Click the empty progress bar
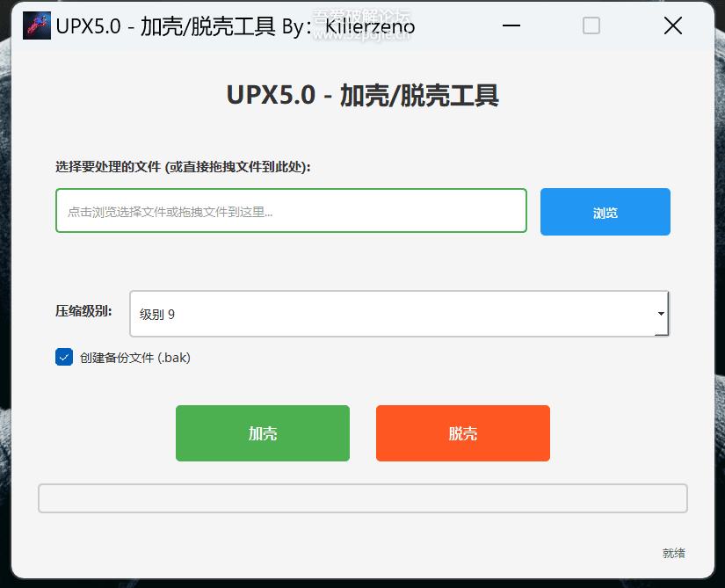Image resolution: width=725 pixels, height=588 pixels. (362, 498)
